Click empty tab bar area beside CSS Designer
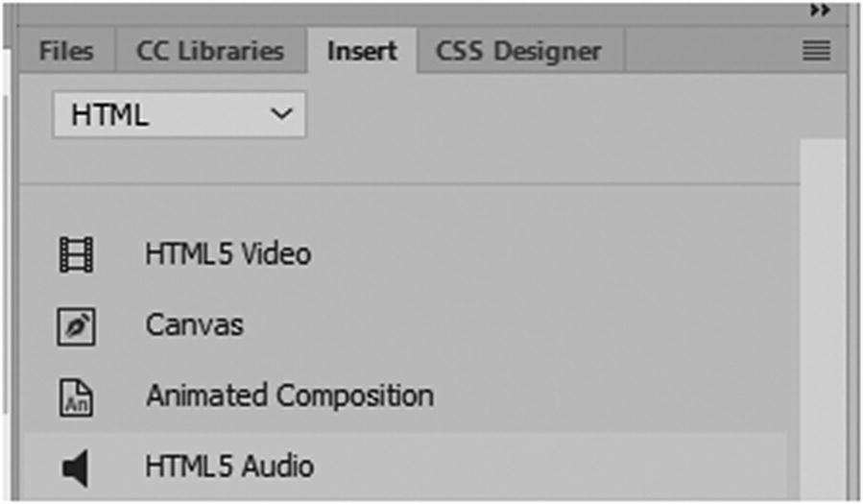Image resolution: width=863 pixels, height=504 pixels. 710,51
